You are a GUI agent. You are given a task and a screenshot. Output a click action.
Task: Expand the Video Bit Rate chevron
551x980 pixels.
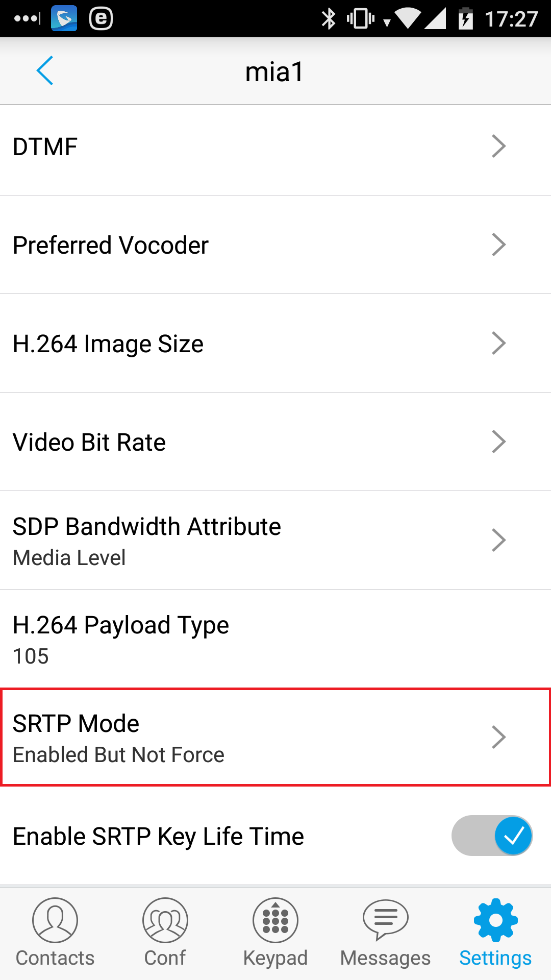[498, 442]
